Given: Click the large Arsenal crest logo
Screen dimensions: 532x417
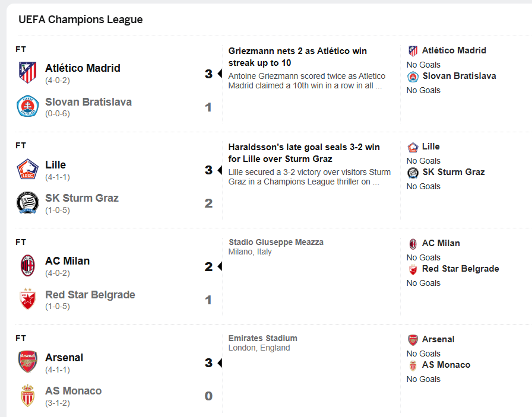Looking at the screenshot, I should click(x=27, y=362).
